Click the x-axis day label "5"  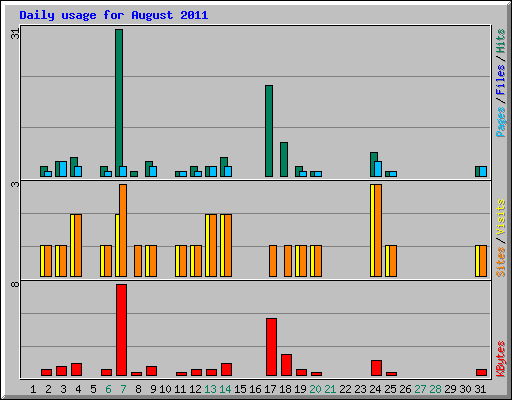pyautogui.click(x=93, y=389)
